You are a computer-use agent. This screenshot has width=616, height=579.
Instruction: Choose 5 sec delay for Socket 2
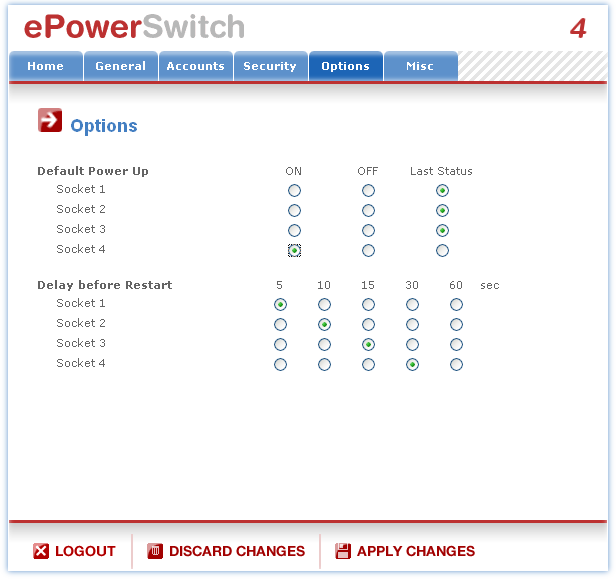[280, 324]
